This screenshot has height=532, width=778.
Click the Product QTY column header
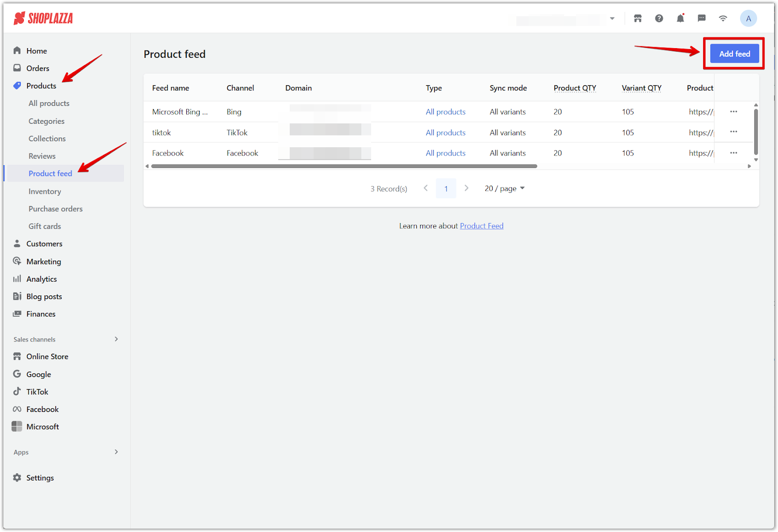575,88
